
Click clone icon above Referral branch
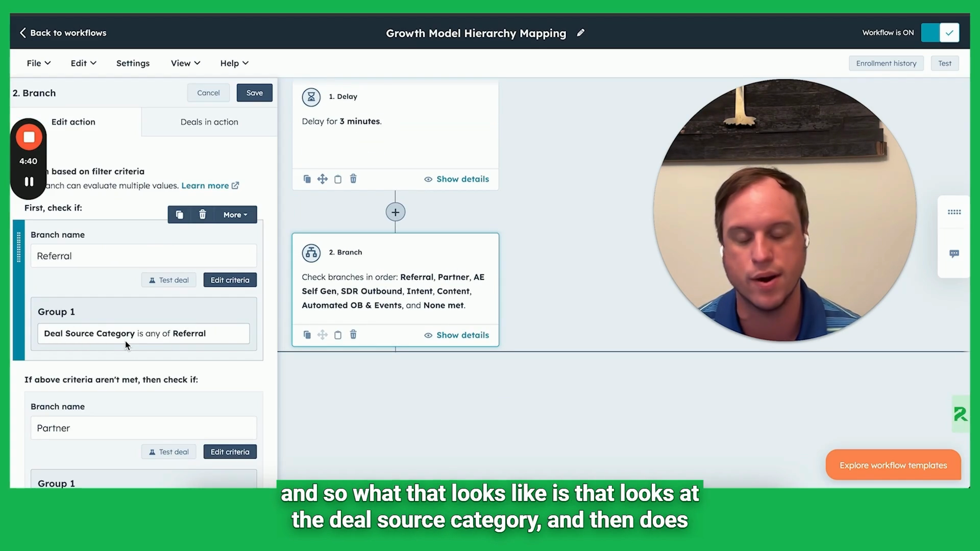coord(180,215)
